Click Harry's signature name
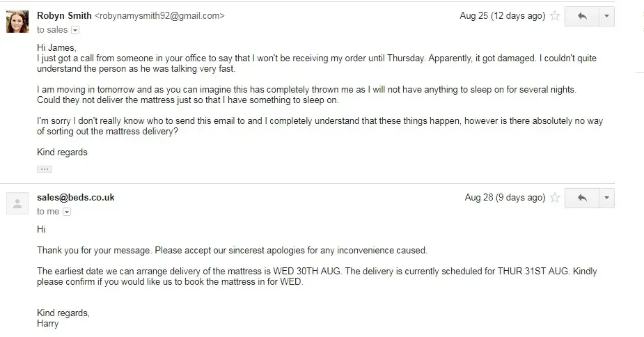Viewport: 644px width, 337px height. [x=47, y=324]
